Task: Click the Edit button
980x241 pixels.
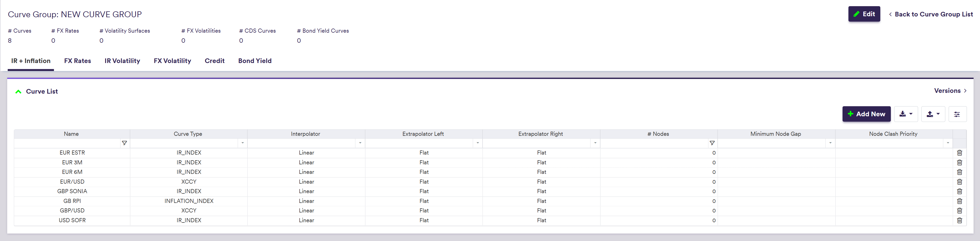Action: coord(864,14)
